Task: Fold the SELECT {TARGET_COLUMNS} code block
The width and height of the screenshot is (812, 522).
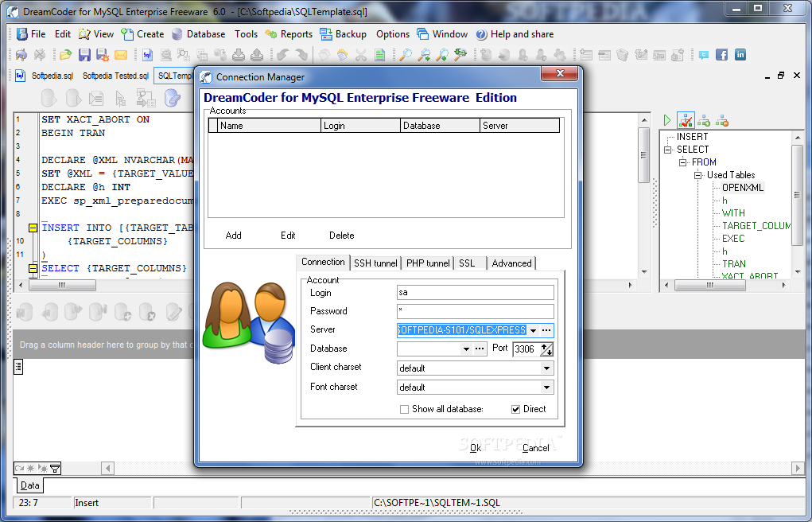Action: click(33, 268)
